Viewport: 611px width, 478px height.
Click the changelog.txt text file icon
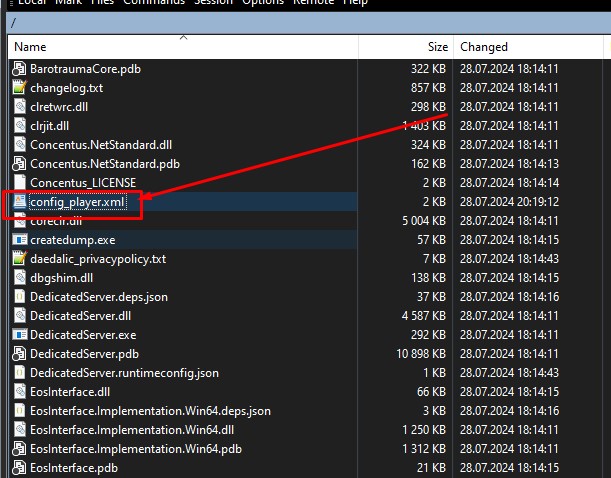(x=19, y=88)
